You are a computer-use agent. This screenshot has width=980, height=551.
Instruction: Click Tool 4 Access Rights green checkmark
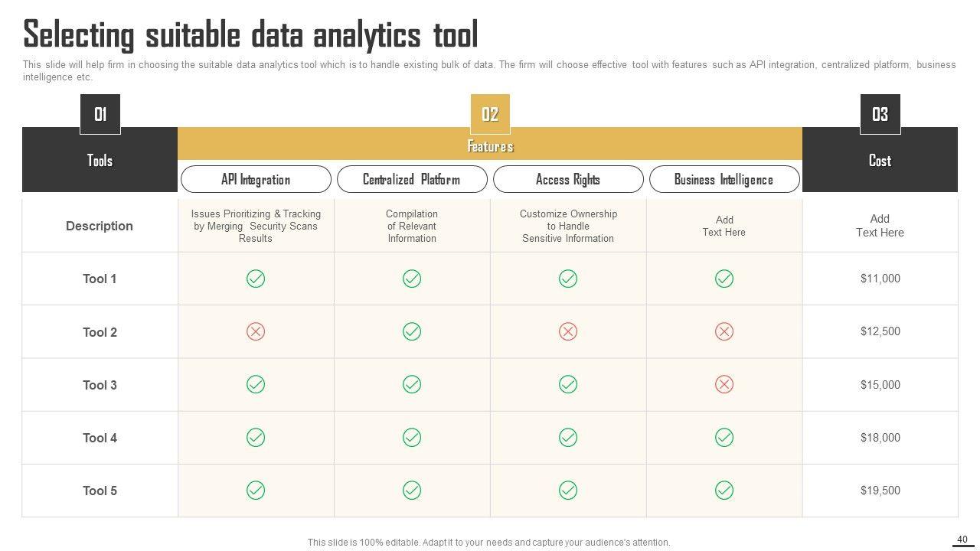(568, 437)
